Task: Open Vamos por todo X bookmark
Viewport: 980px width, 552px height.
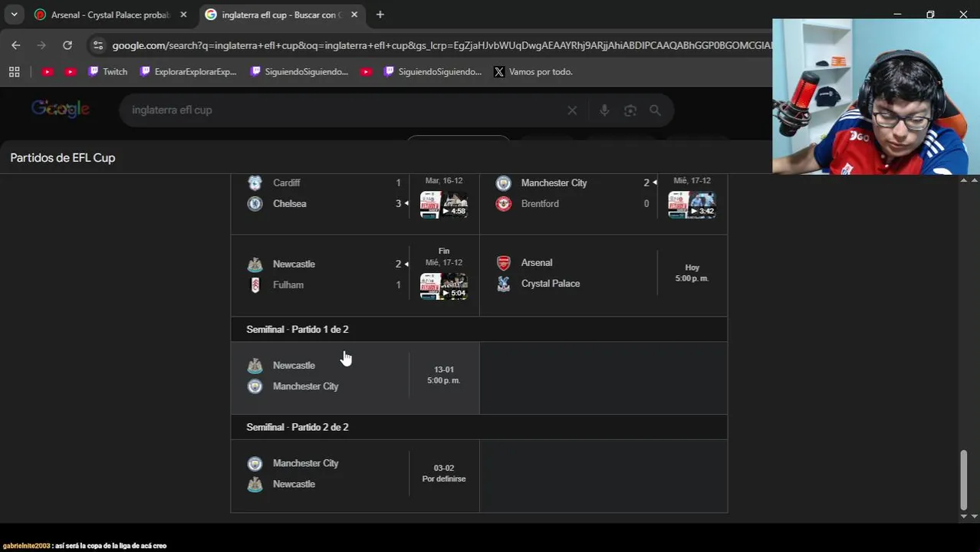Action: click(x=533, y=71)
